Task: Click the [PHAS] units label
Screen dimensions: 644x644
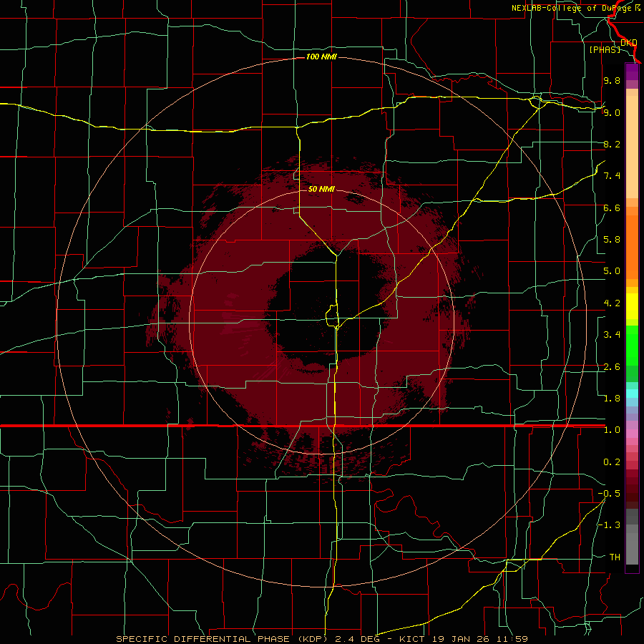Action: point(605,49)
